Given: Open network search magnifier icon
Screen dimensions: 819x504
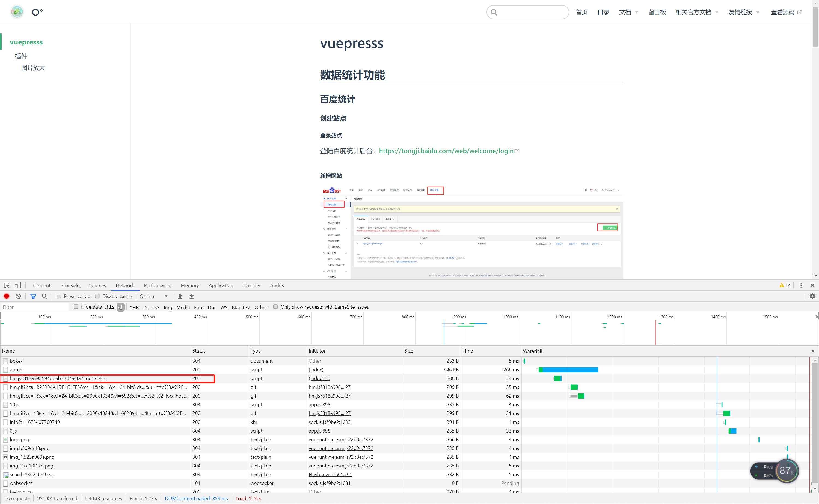Looking at the screenshot, I should coord(44,296).
